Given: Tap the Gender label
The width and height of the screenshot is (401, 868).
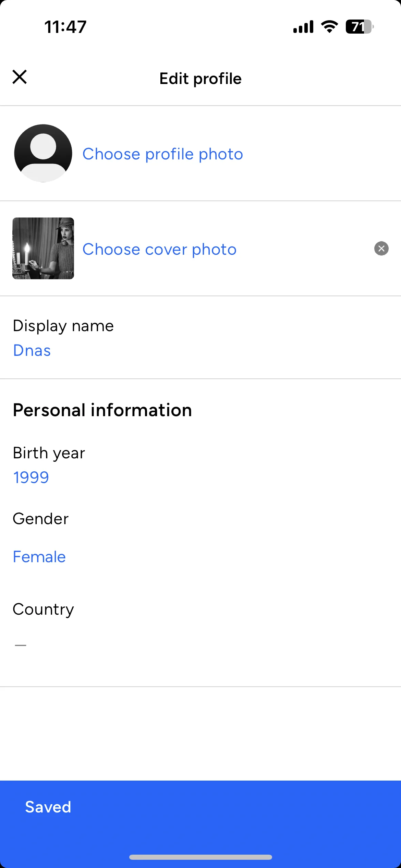Looking at the screenshot, I should click(x=40, y=519).
